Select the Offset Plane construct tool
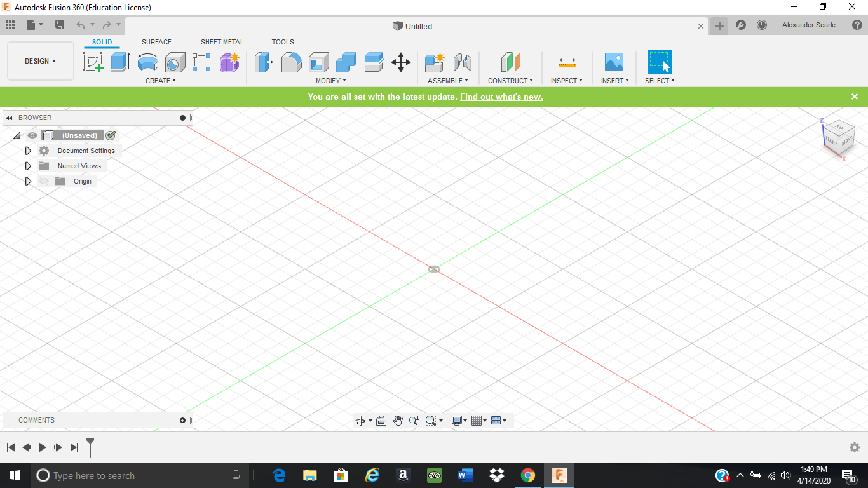This screenshot has height=488, width=868. 511,62
